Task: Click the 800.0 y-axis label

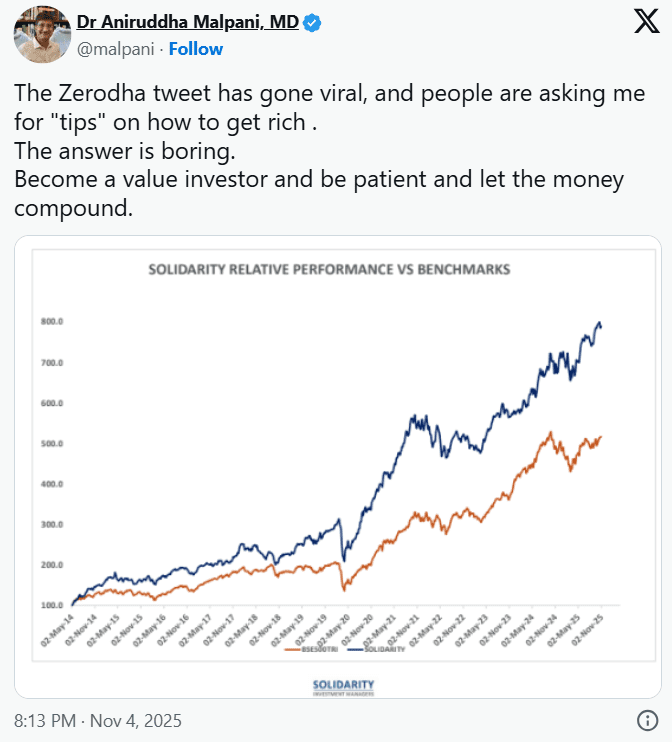Action: click(x=52, y=322)
